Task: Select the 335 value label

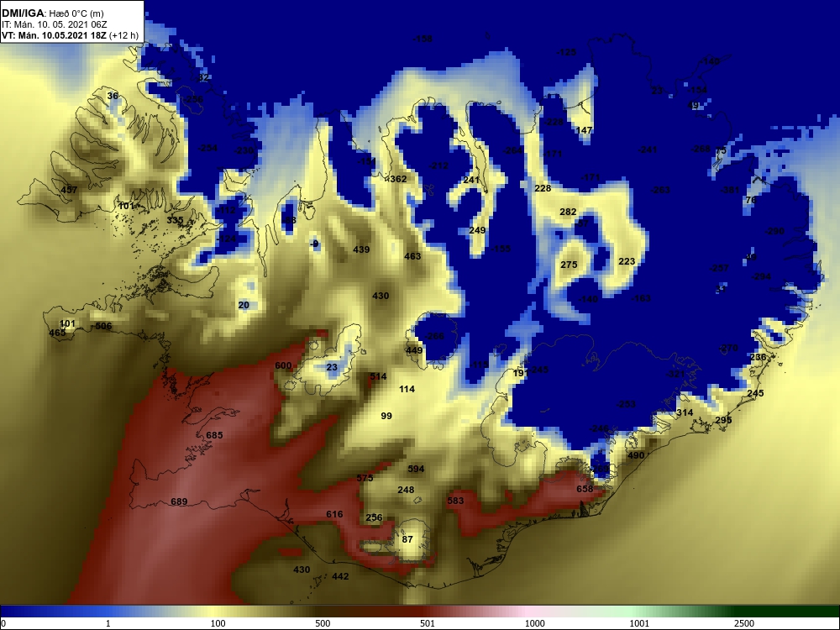Action: [175, 219]
